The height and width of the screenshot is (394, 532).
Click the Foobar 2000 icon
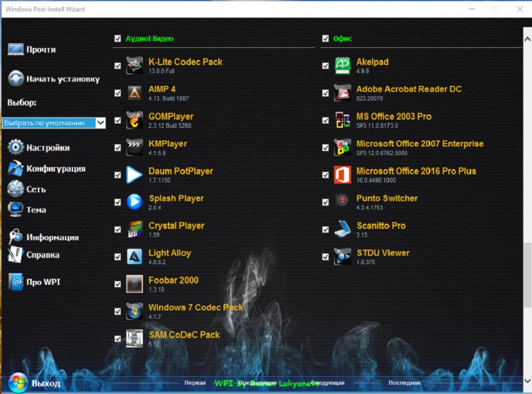point(134,284)
